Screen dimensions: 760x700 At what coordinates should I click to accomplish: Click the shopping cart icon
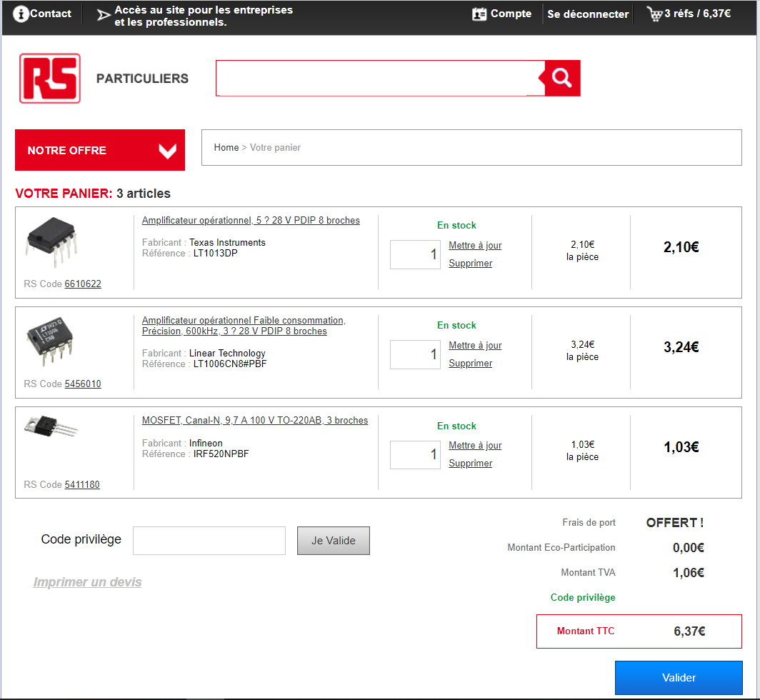click(654, 14)
